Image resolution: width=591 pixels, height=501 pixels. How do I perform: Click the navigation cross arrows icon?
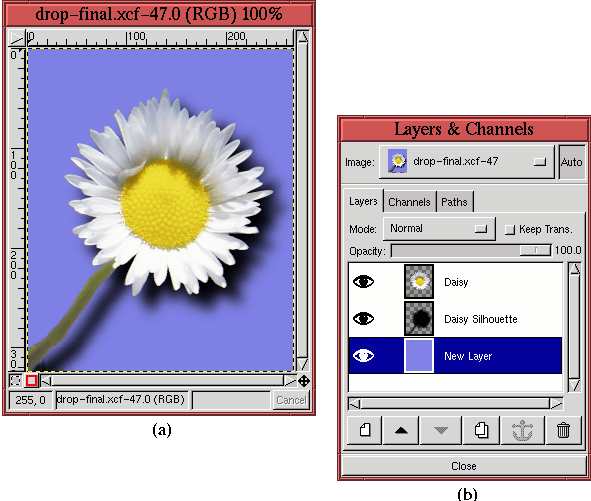pyautogui.click(x=304, y=381)
